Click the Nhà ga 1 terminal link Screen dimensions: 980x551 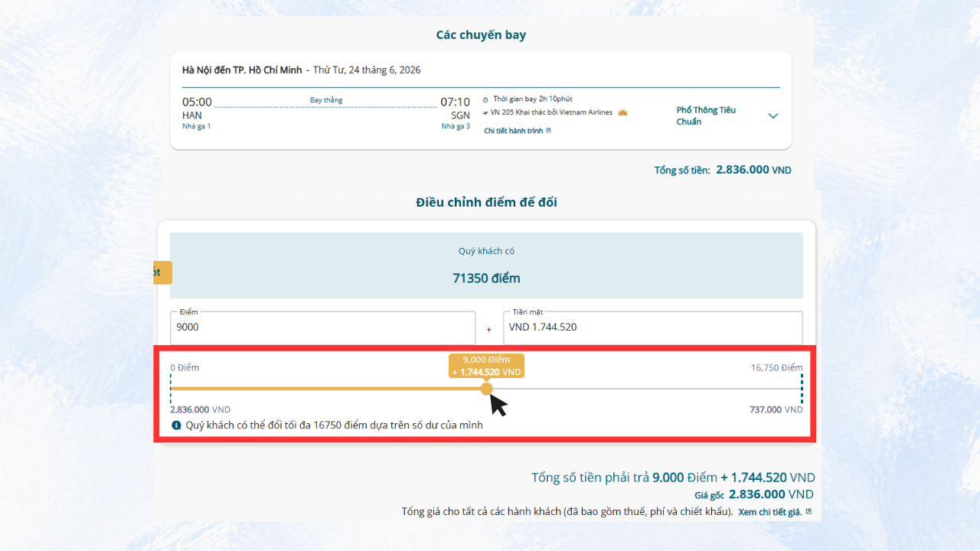coord(196,126)
